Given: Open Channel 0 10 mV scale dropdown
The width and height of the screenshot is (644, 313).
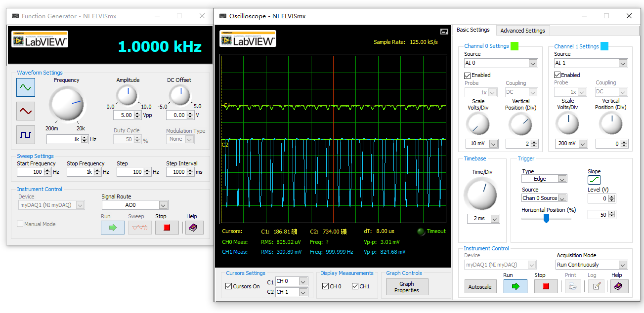Looking at the screenshot, I should point(493,144).
